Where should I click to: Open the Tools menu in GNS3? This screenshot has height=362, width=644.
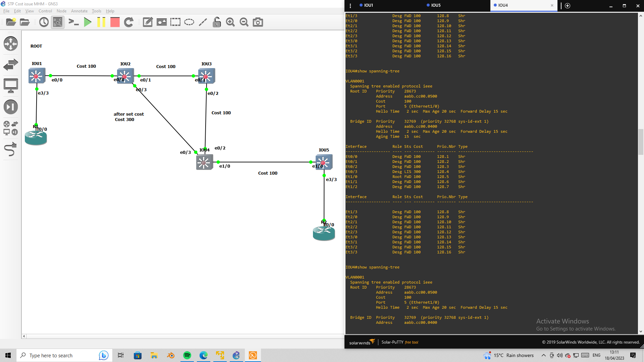[96, 11]
